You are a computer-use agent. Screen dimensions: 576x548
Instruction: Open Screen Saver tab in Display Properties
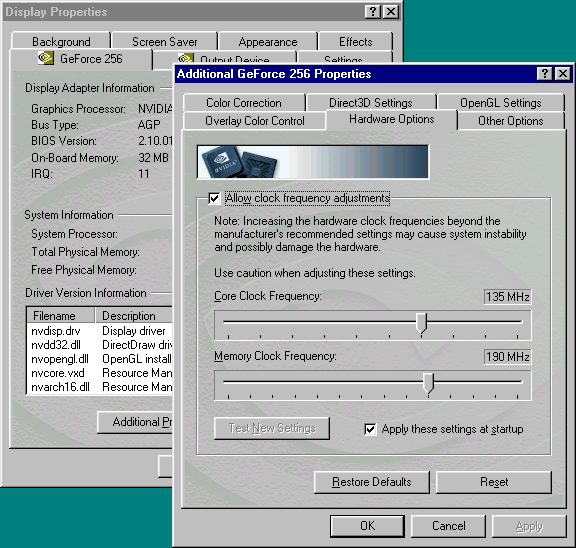165,42
